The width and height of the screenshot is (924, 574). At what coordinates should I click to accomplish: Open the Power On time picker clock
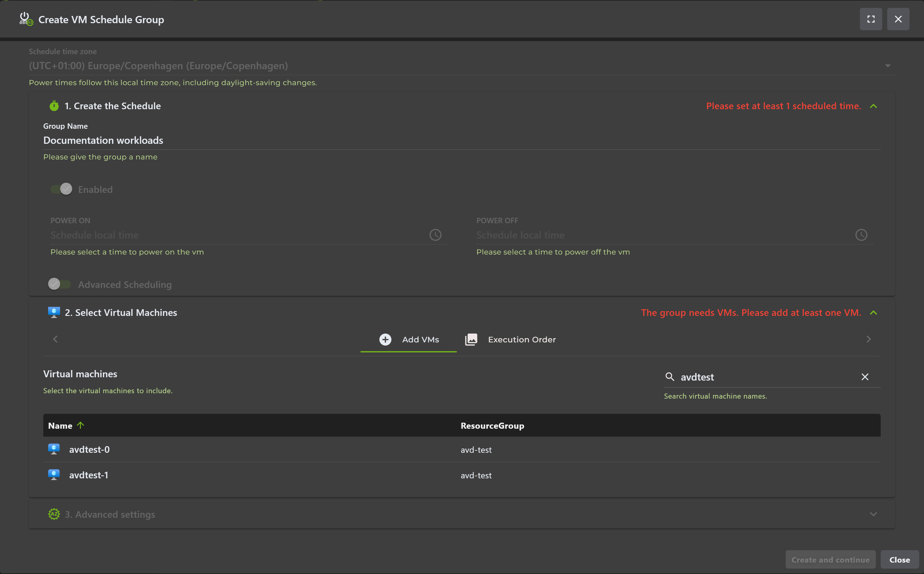[x=435, y=235]
